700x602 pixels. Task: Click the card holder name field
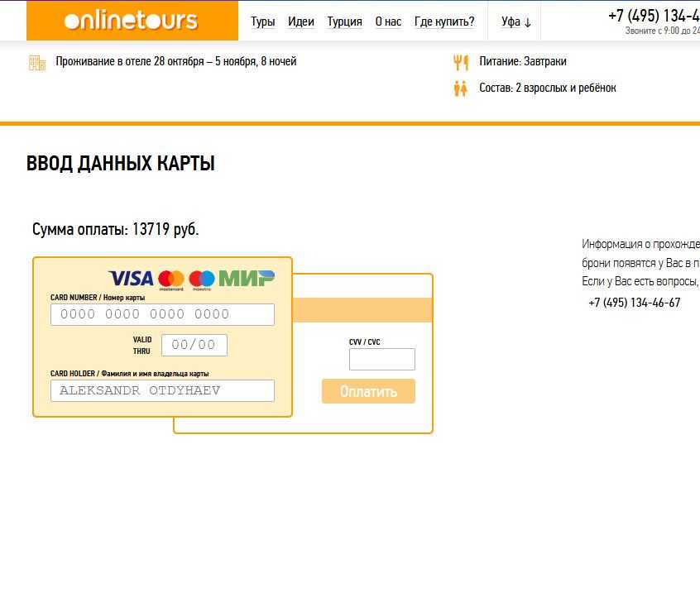coord(162,390)
